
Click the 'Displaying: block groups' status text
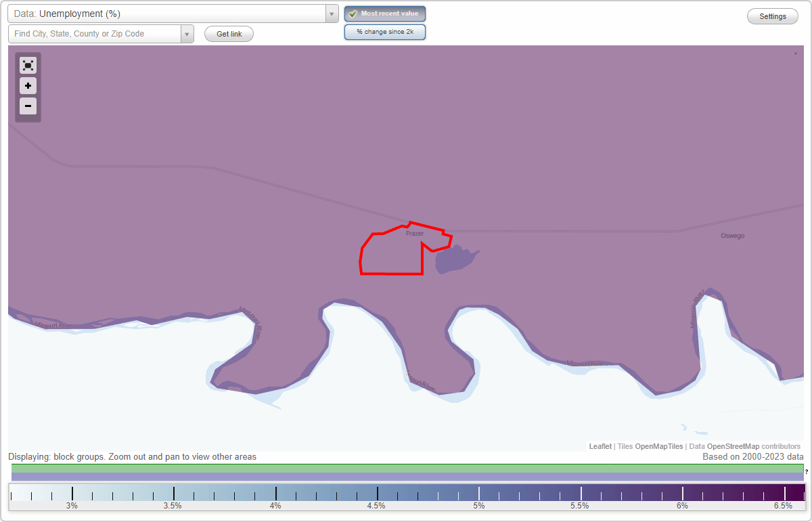click(x=133, y=457)
